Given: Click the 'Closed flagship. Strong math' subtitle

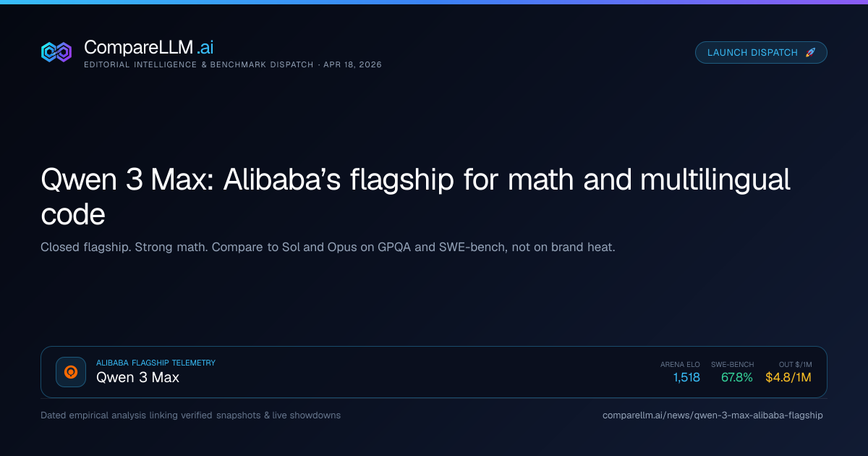Looking at the screenshot, I should pyautogui.click(x=328, y=248).
